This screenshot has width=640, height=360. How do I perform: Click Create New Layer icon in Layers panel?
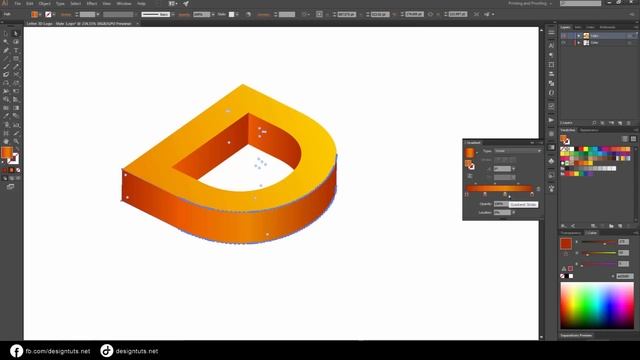click(620, 123)
